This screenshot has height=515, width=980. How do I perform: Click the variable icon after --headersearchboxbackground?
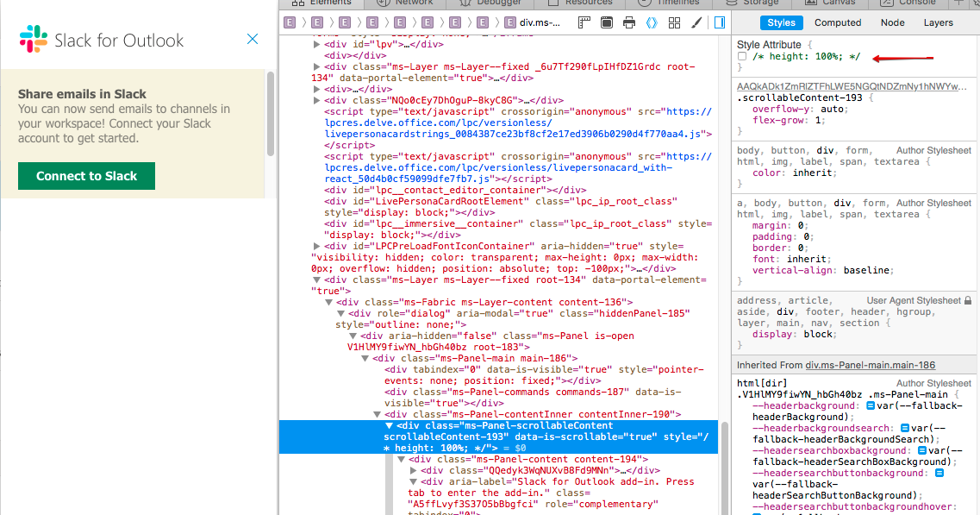[x=922, y=450]
